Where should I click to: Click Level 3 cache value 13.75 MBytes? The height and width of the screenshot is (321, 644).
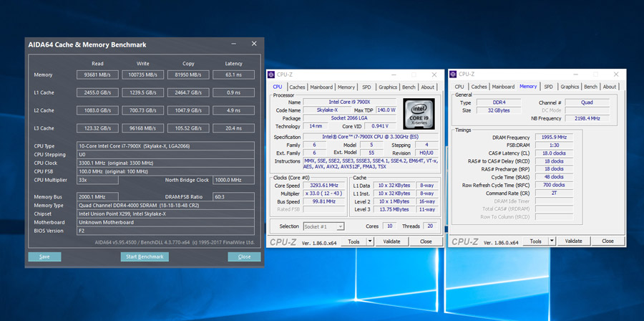click(394, 209)
